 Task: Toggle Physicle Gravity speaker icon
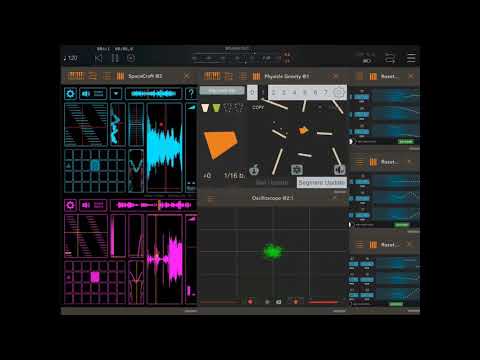point(339,170)
